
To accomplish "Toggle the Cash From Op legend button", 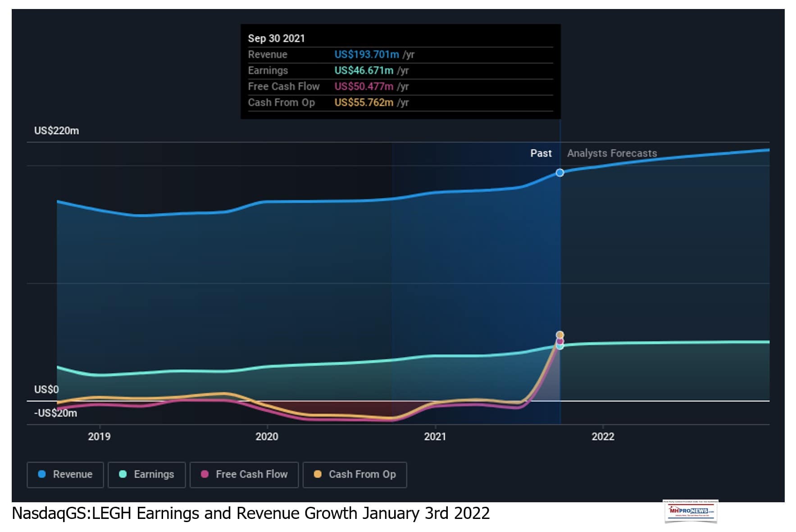I will 355,474.
